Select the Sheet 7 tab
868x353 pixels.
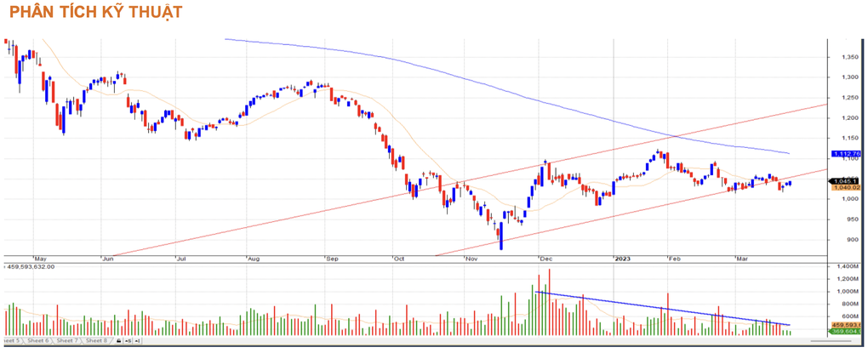[x=68, y=340]
